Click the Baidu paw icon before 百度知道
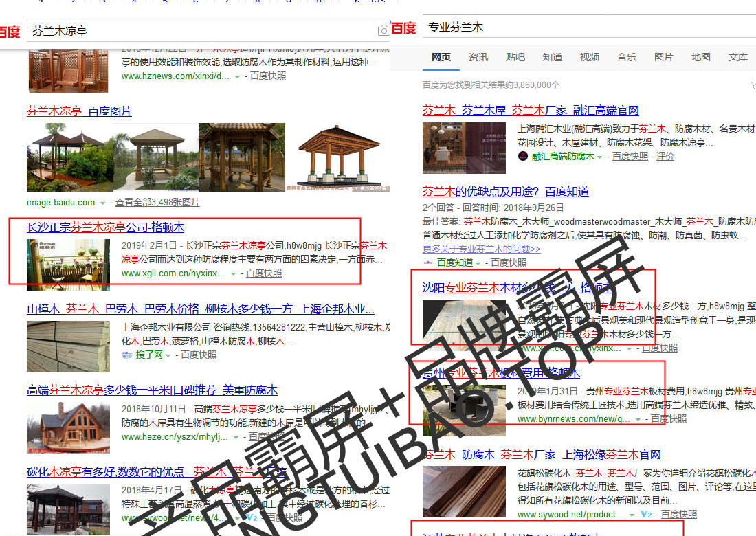The width and height of the screenshot is (756, 536). 427,263
